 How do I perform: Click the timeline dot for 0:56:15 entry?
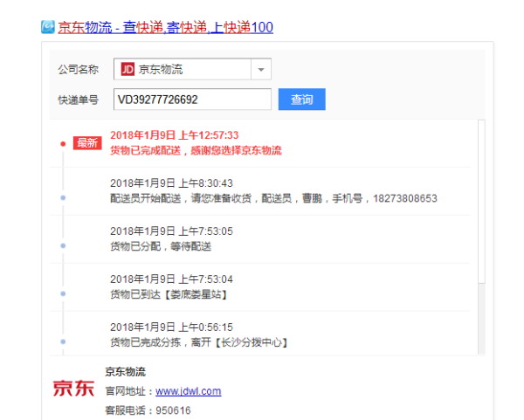[x=63, y=341]
